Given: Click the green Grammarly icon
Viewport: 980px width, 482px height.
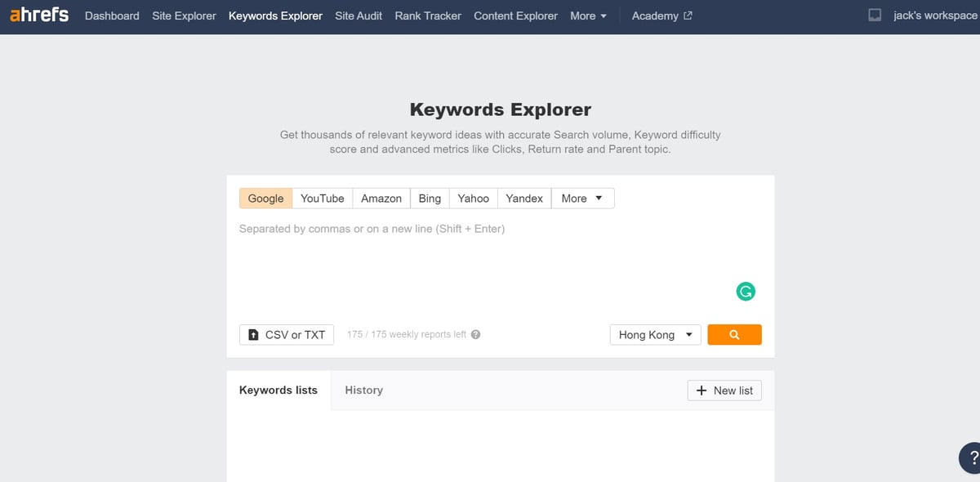Looking at the screenshot, I should [745, 291].
